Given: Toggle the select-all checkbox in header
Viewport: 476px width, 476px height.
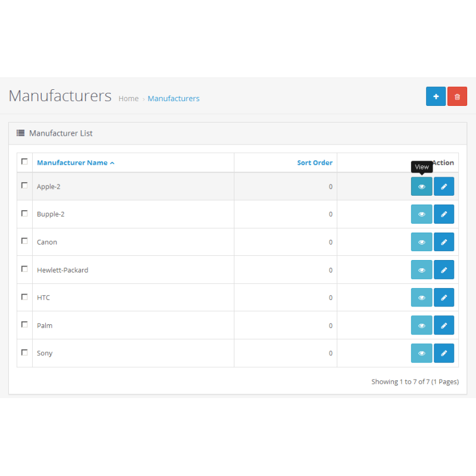Looking at the screenshot, I should pos(24,161).
